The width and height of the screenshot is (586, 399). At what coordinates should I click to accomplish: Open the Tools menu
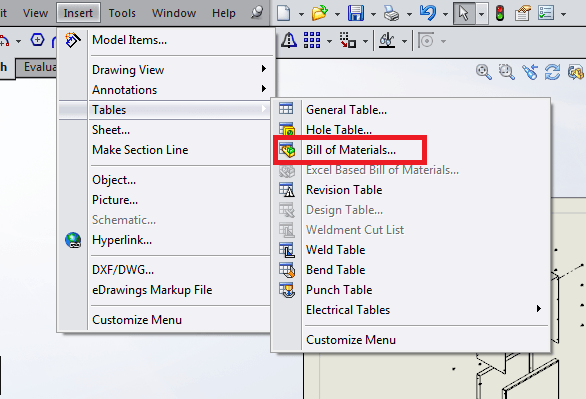point(122,13)
